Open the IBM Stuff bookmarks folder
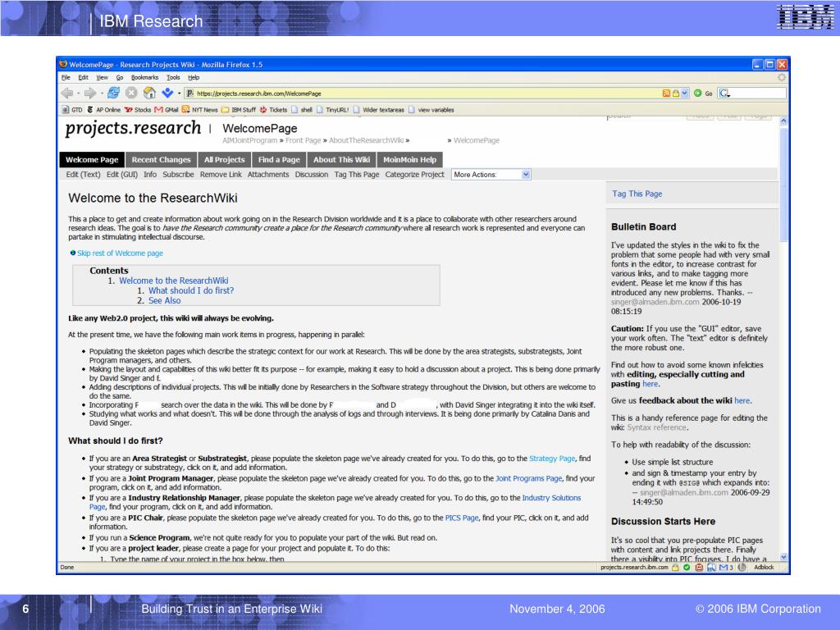Viewport: 840px width, 630px height. click(239, 110)
